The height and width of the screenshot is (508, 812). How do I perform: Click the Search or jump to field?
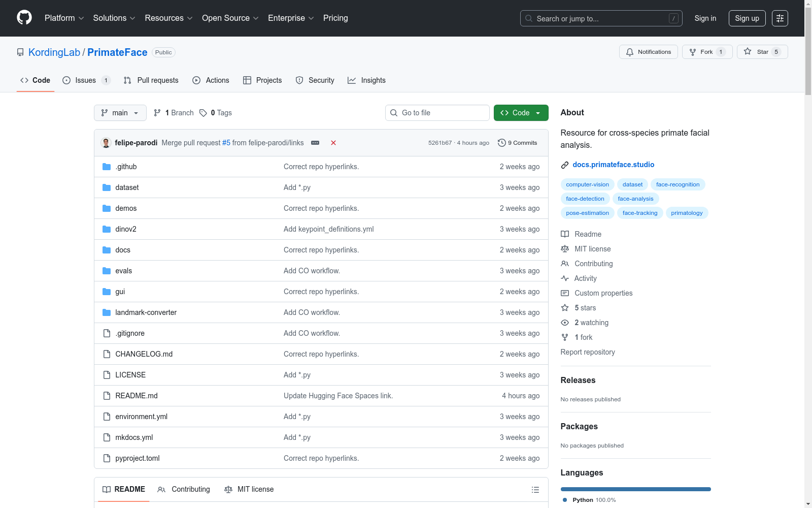601,18
